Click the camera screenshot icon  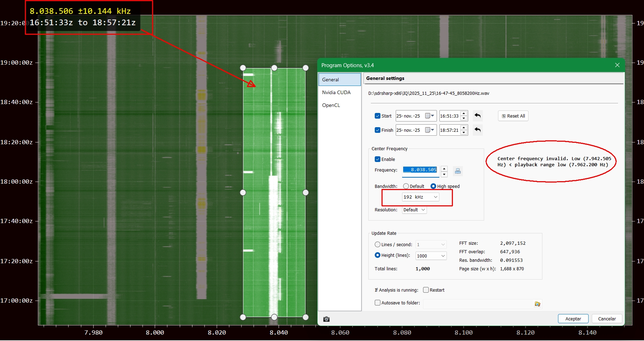pos(326,319)
